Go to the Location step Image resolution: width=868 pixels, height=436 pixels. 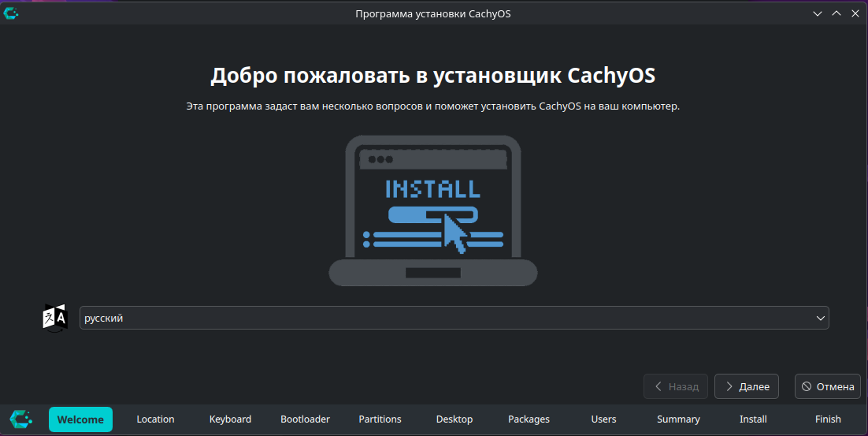(155, 419)
